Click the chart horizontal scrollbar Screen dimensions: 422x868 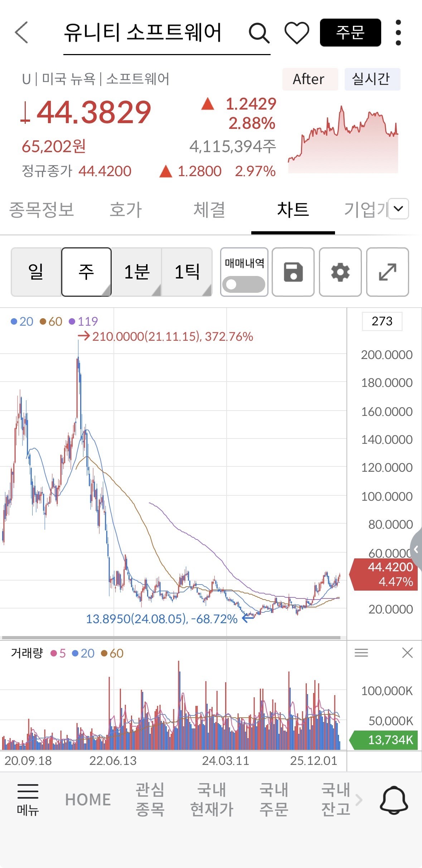click(x=171, y=637)
